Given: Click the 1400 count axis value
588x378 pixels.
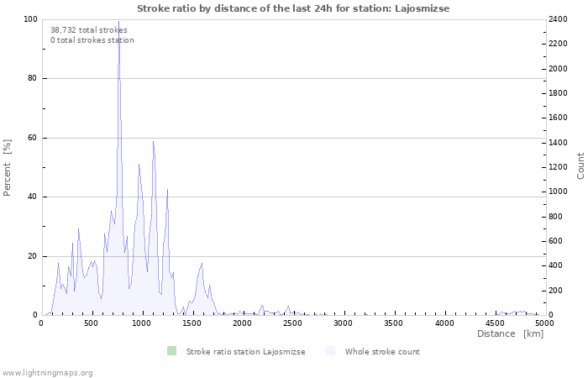Looking at the screenshot, I should 558,143.
